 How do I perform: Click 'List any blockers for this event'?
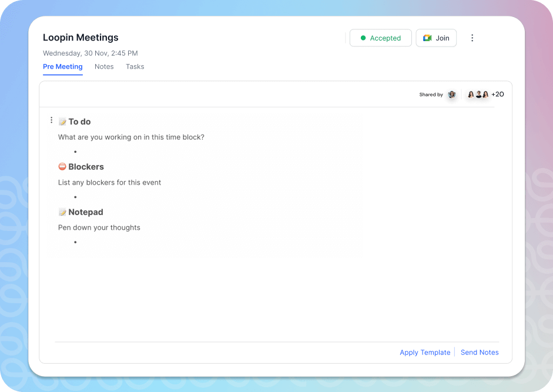109,182
